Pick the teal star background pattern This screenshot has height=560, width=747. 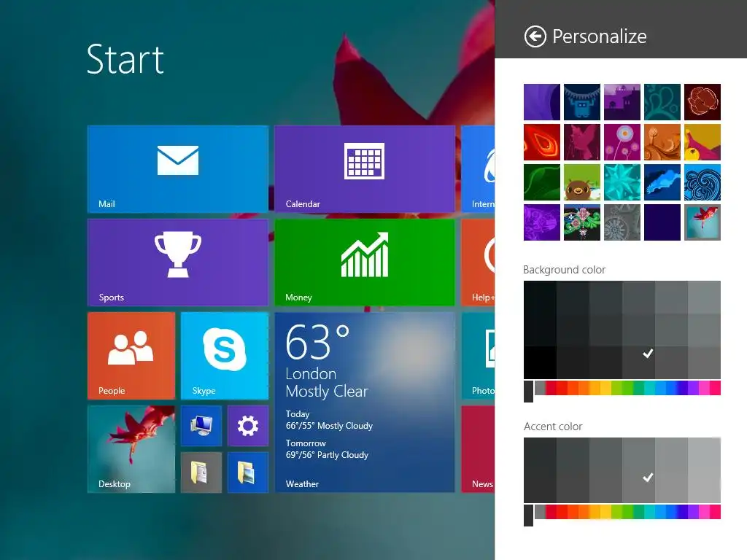(622, 182)
